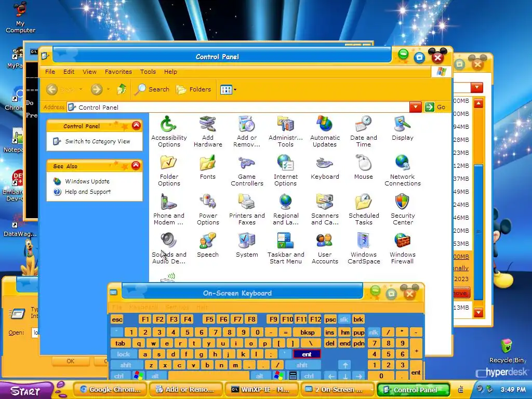Image resolution: width=532 pixels, height=399 pixels.
Task: Click the Up folder toolbar button
Action: click(x=122, y=89)
